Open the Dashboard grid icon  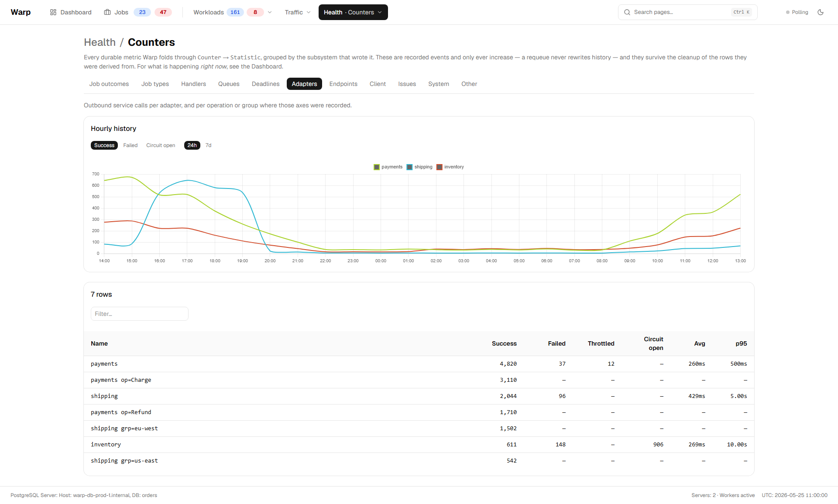pos(53,12)
